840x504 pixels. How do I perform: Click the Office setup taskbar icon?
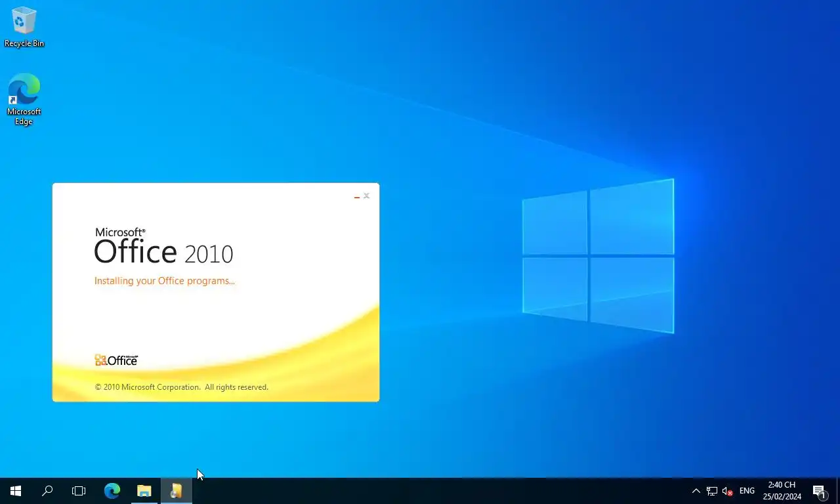point(176,491)
